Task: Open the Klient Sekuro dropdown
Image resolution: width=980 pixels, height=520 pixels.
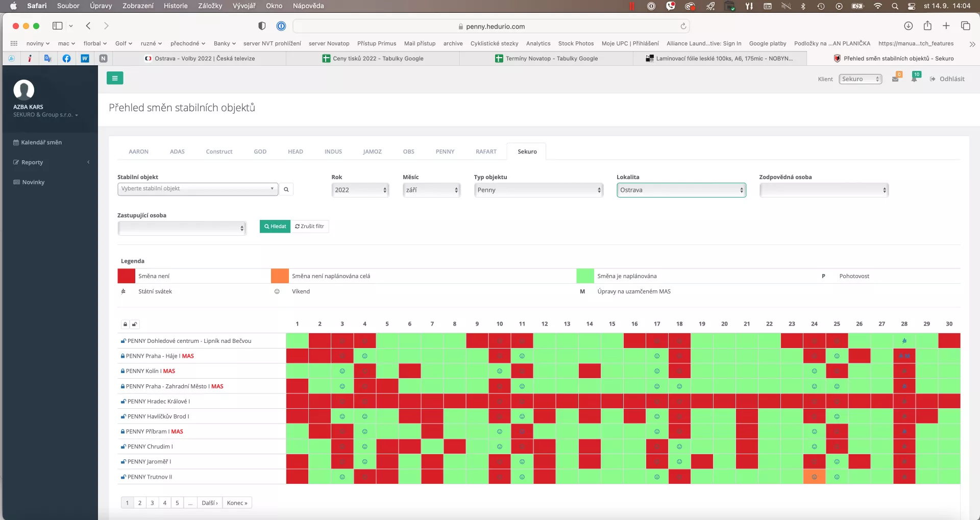Action: [861, 79]
